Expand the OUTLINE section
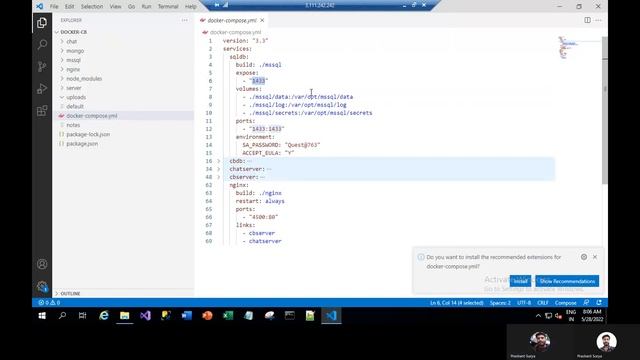The width and height of the screenshot is (640, 360). tap(70, 293)
